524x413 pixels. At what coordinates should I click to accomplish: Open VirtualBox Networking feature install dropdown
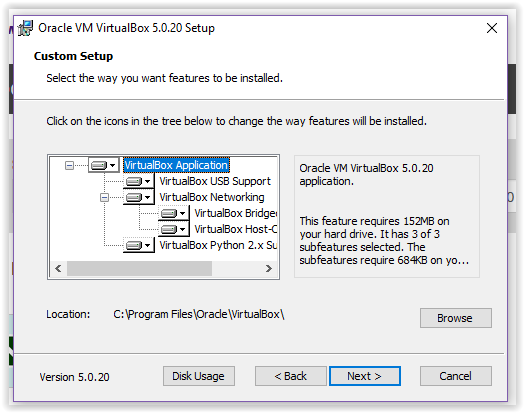tap(139, 197)
